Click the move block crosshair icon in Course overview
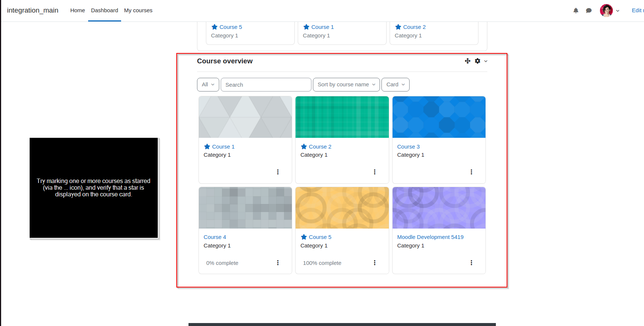The height and width of the screenshot is (326, 644). click(x=468, y=61)
